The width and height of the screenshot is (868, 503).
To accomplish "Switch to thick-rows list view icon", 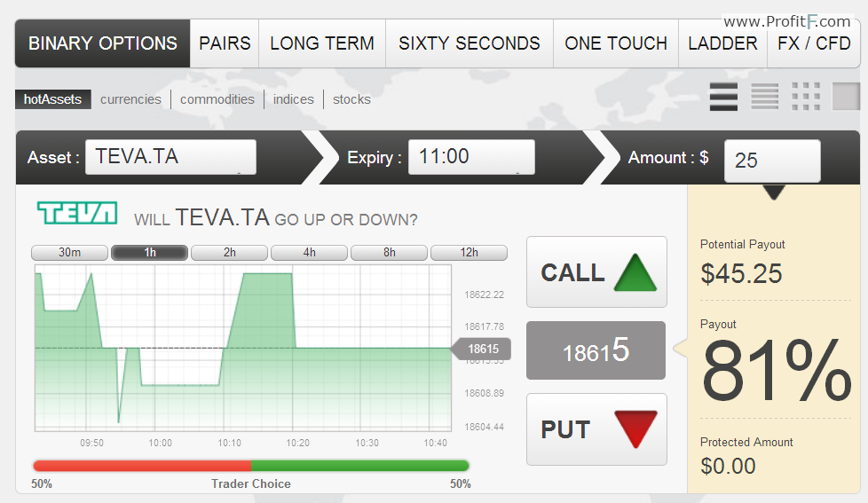I will [x=723, y=97].
